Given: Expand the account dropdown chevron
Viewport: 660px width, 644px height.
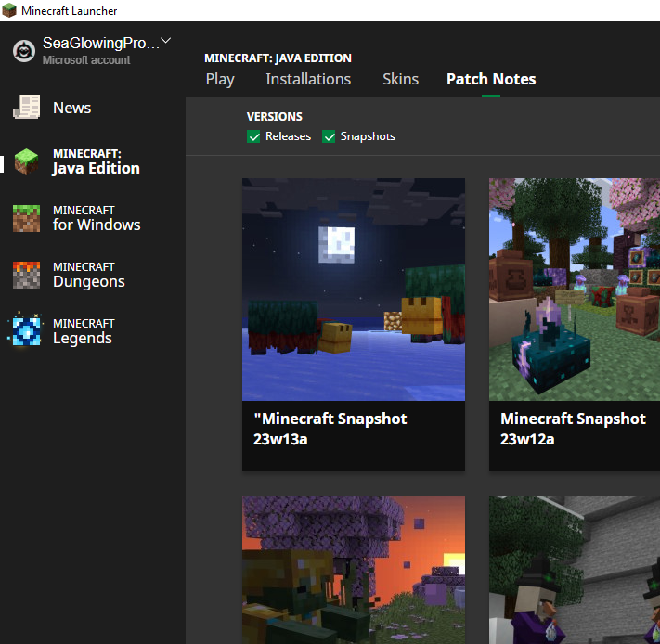Looking at the screenshot, I should (x=166, y=42).
